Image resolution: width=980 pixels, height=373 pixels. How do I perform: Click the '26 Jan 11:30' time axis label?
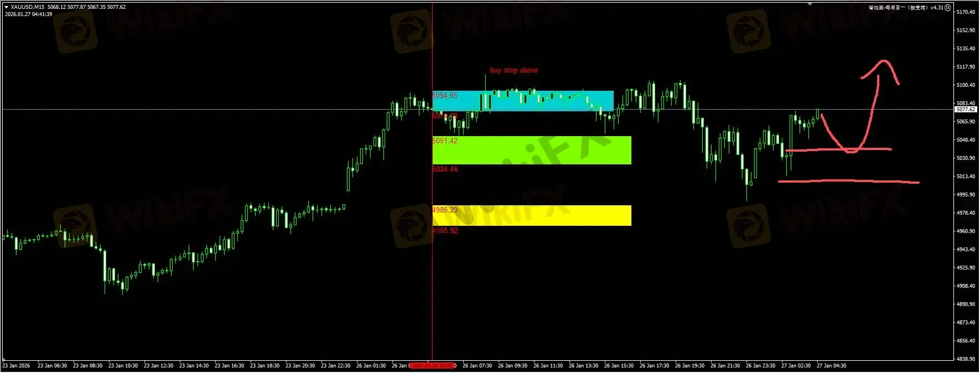[548, 366]
